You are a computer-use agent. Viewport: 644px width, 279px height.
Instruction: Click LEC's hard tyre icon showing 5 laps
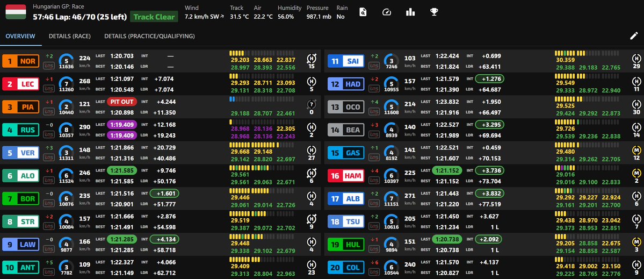click(x=312, y=82)
